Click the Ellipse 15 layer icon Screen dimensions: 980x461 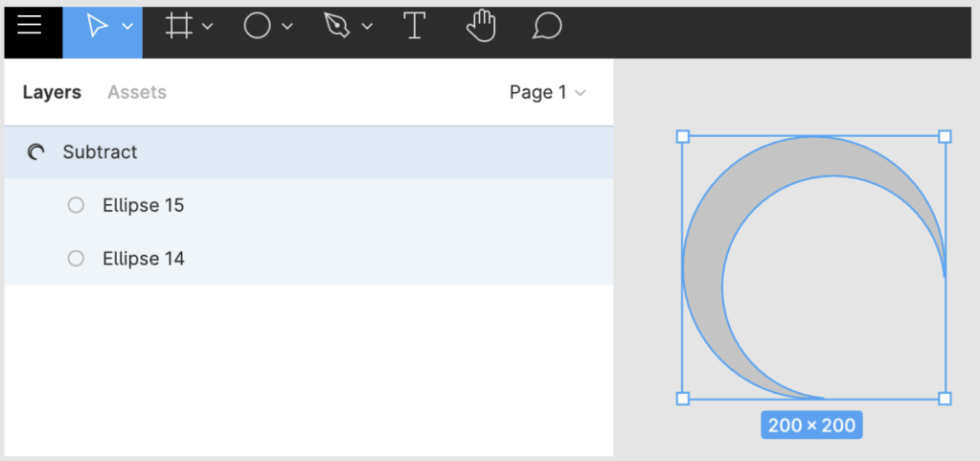click(76, 205)
